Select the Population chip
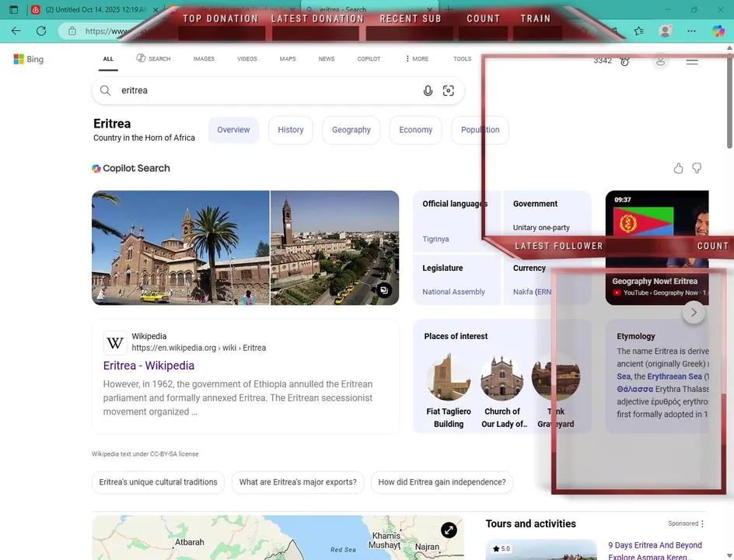Image resolution: width=734 pixels, height=560 pixels. (480, 130)
